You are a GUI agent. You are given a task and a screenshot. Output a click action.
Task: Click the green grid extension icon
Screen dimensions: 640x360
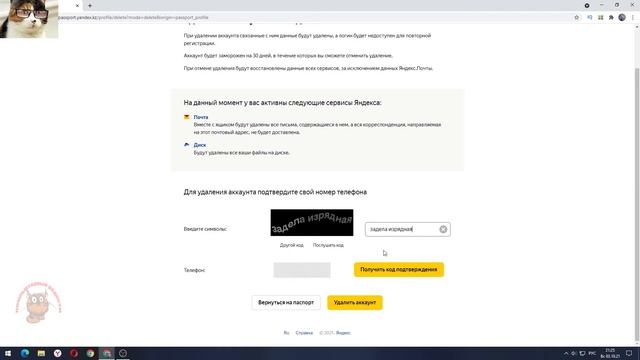tap(600, 18)
